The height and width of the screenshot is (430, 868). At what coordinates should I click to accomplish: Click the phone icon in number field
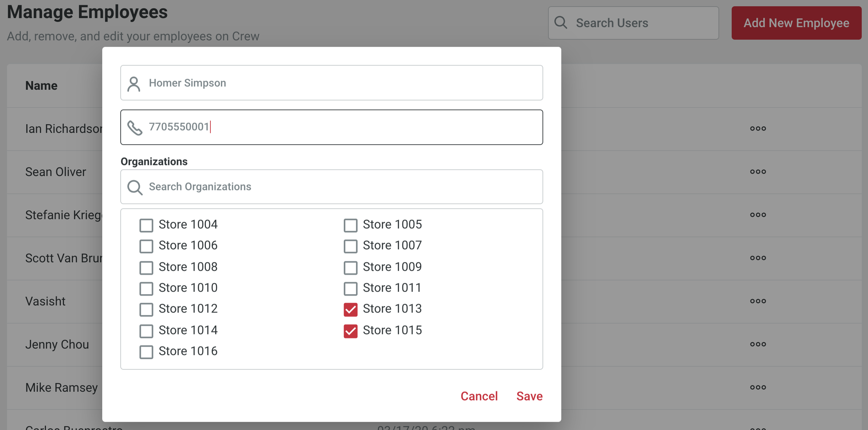[x=135, y=128]
